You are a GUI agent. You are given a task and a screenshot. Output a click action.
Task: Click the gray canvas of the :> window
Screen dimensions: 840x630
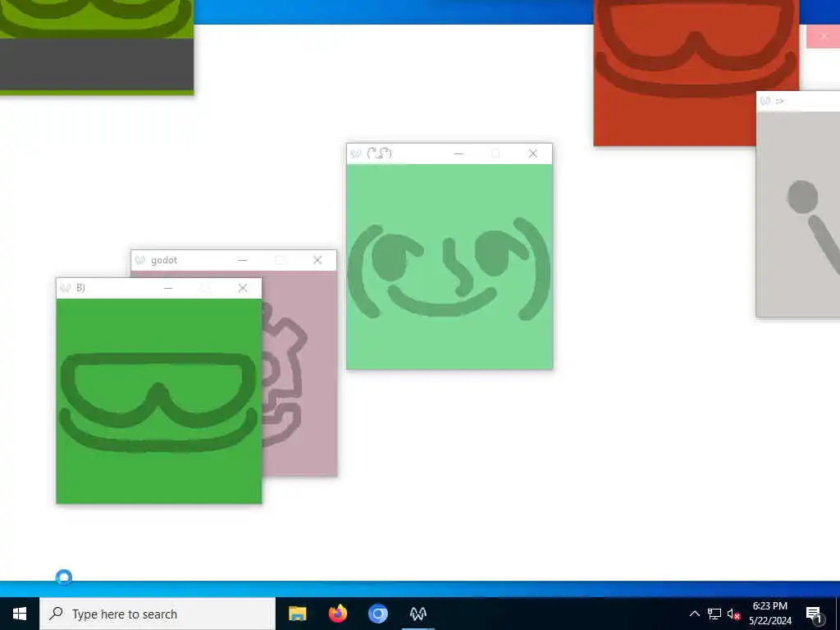pos(798,214)
